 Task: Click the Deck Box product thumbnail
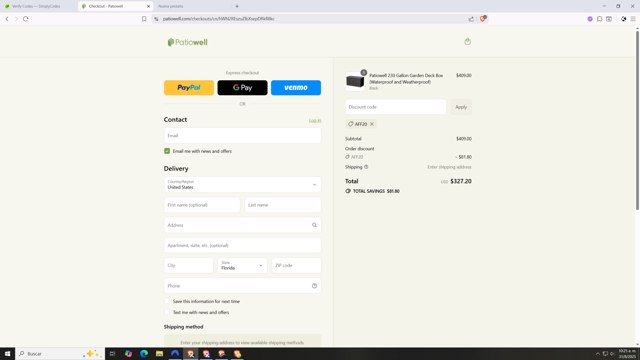pyautogui.click(x=355, y=81)
